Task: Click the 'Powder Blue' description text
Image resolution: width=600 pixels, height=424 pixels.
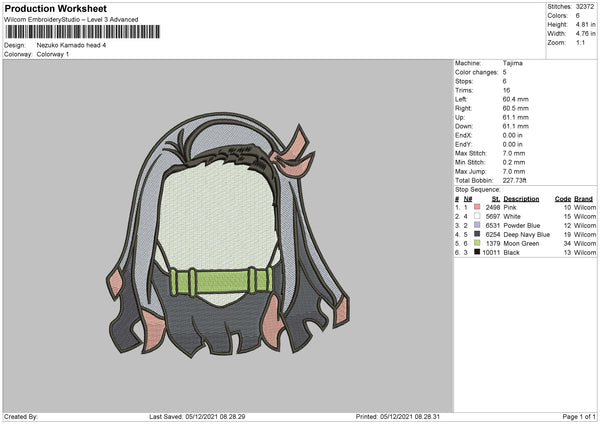Action: 522,225
